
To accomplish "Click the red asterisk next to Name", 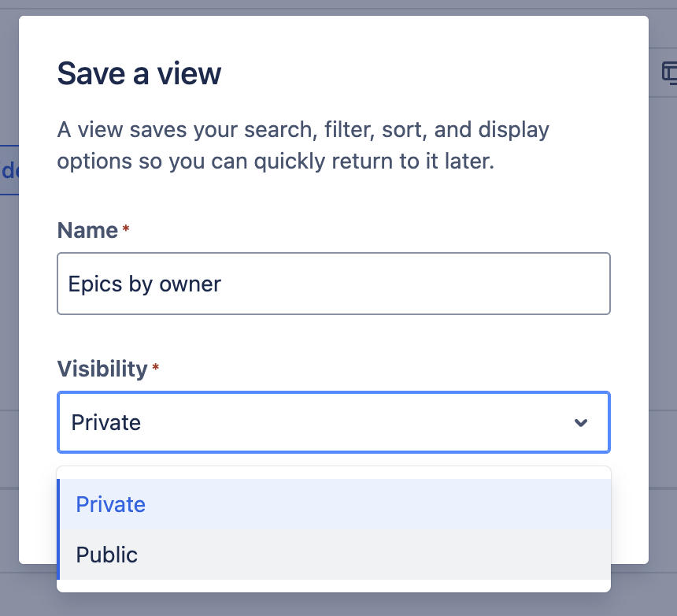I will 126,229.
